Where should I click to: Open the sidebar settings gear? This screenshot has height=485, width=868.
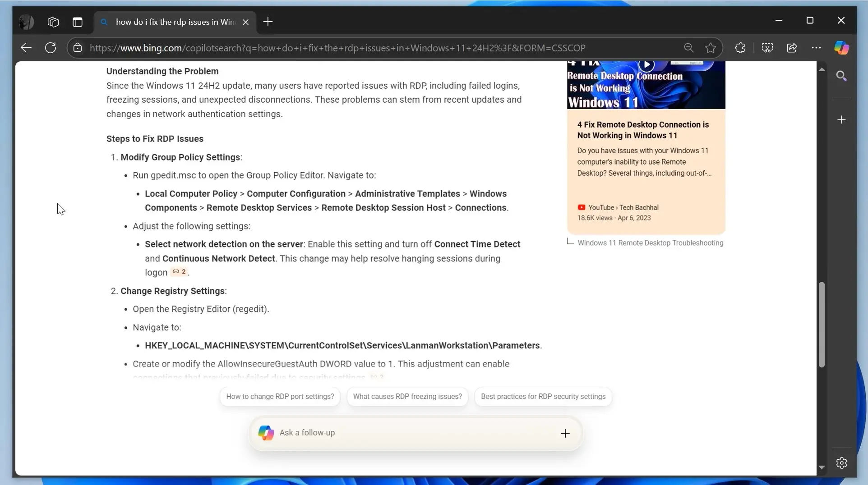click(841, 463)
